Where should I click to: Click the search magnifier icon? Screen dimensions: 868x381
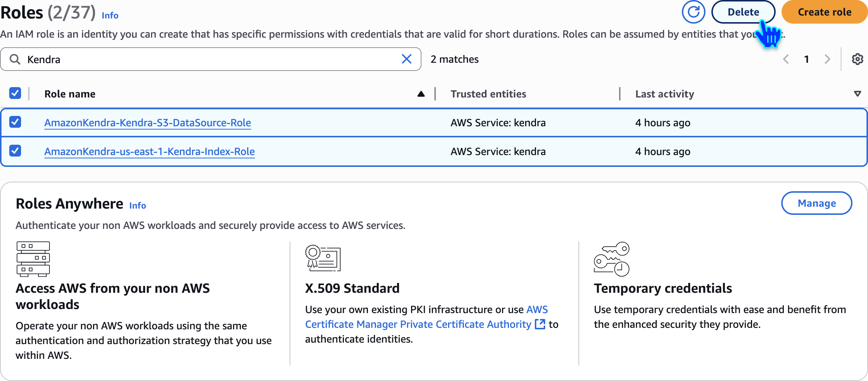click(x=15, y=59)
